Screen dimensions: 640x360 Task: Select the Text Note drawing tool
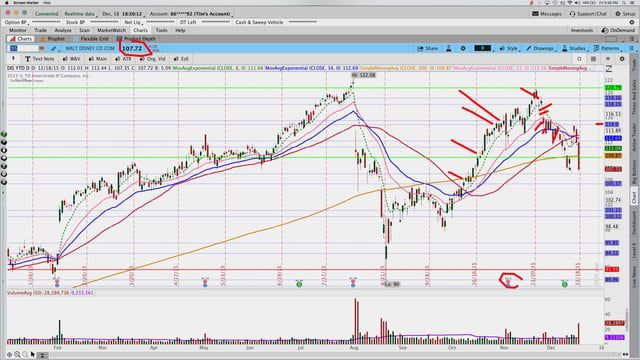(39, 59)
